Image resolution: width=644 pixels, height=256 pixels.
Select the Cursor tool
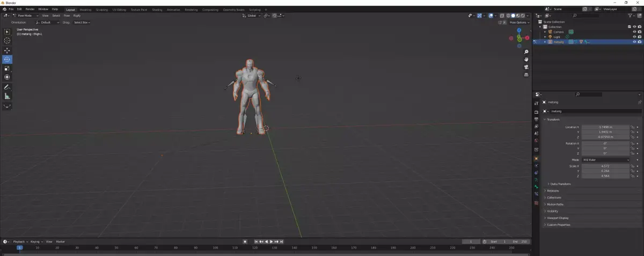pos(7,41)
